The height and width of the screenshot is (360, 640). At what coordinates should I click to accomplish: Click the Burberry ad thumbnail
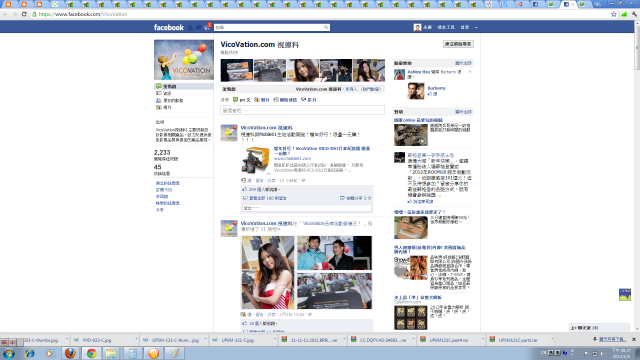point(416,91)
